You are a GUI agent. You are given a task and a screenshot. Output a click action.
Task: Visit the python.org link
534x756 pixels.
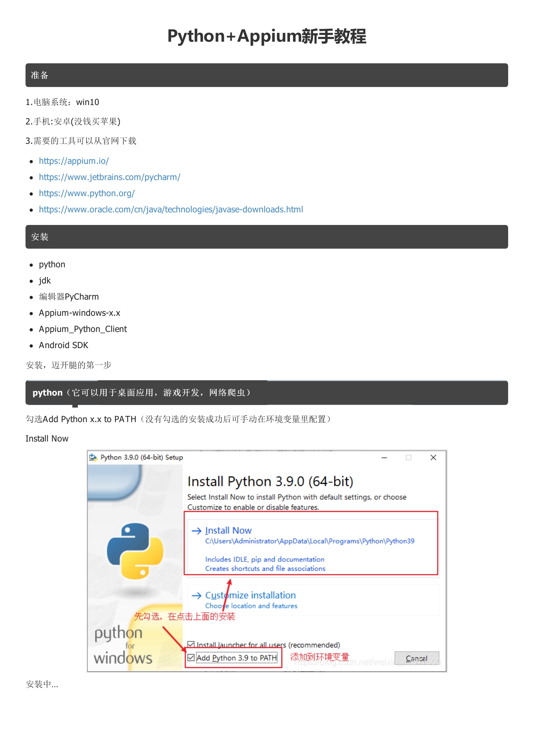coord(87,193)
